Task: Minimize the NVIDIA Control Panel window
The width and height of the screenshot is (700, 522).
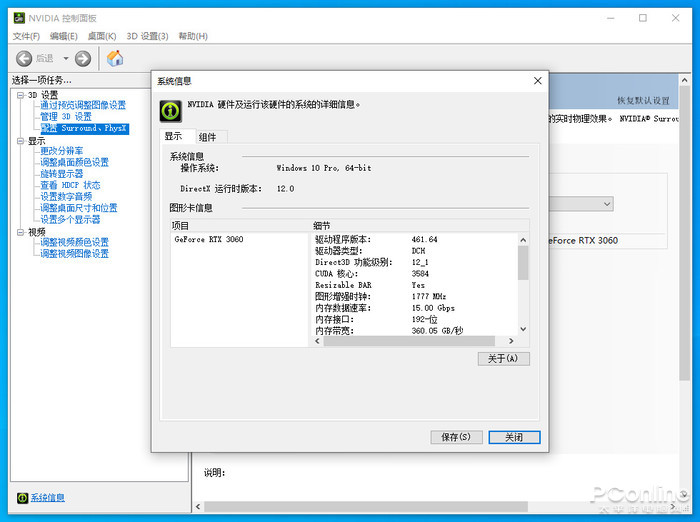Action: [x=611, y=18]
